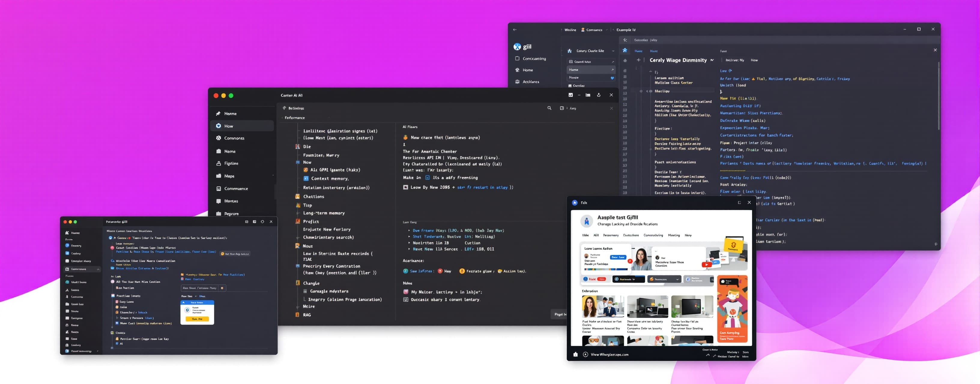Click the folder icon beside Regrore

218,214
